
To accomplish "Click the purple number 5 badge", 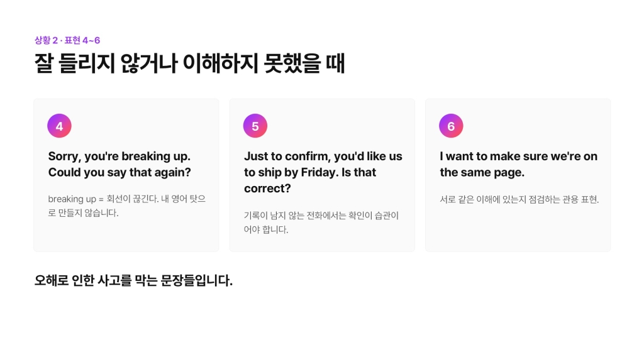I will click(255, 126).
